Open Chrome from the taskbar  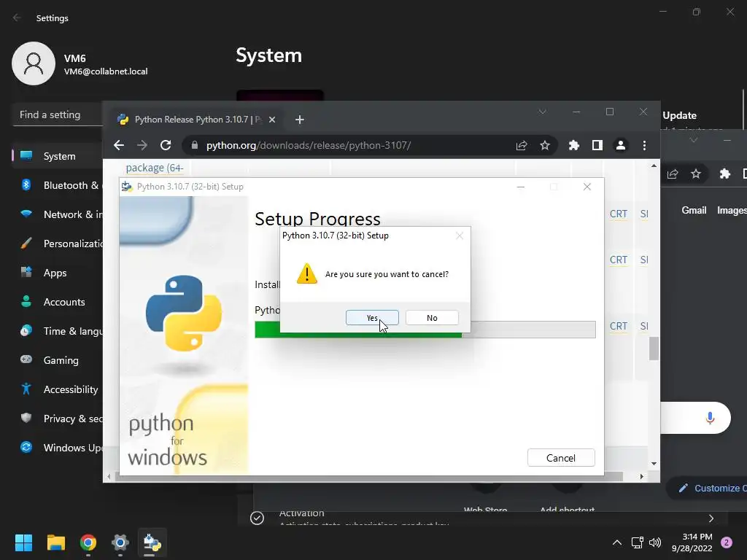tap(88, 542)
